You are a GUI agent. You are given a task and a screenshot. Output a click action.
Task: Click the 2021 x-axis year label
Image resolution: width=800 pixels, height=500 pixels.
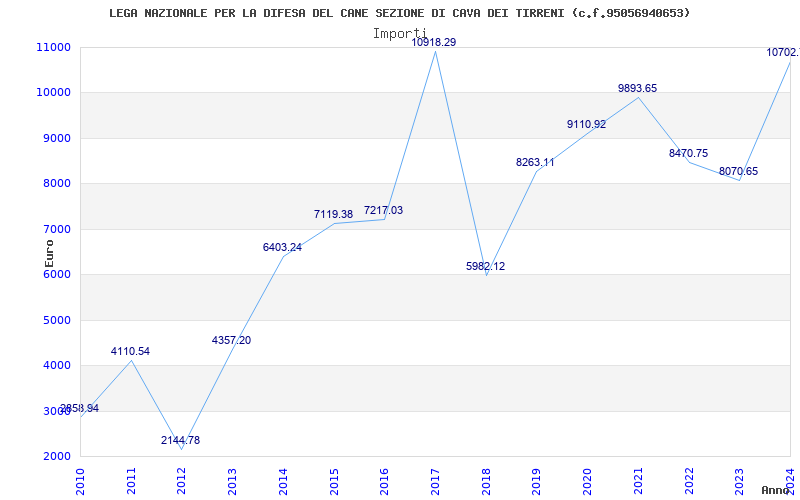(638, 481)
